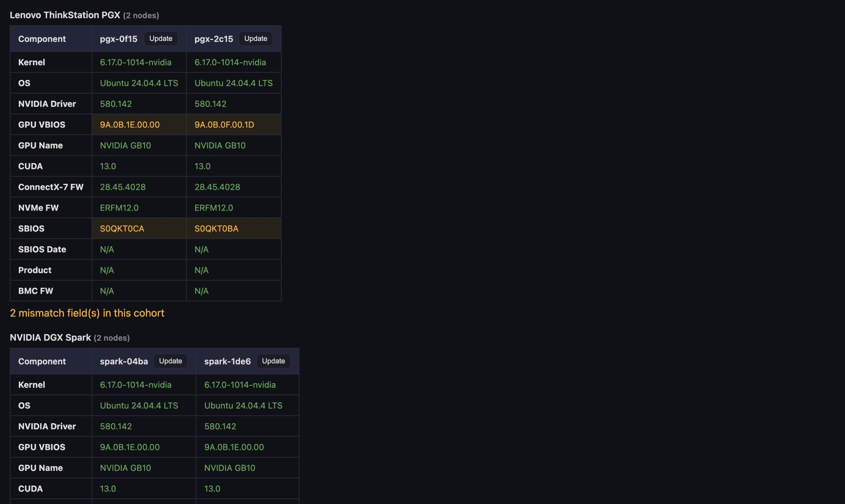Click the NVMe FW value for pgx-0f15

(x=119, y=208)
